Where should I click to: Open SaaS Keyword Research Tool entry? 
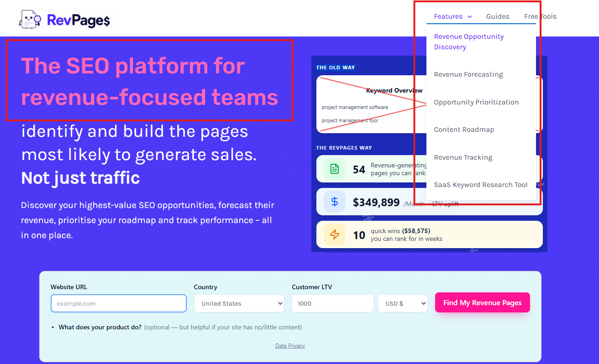tap(481, 185)
